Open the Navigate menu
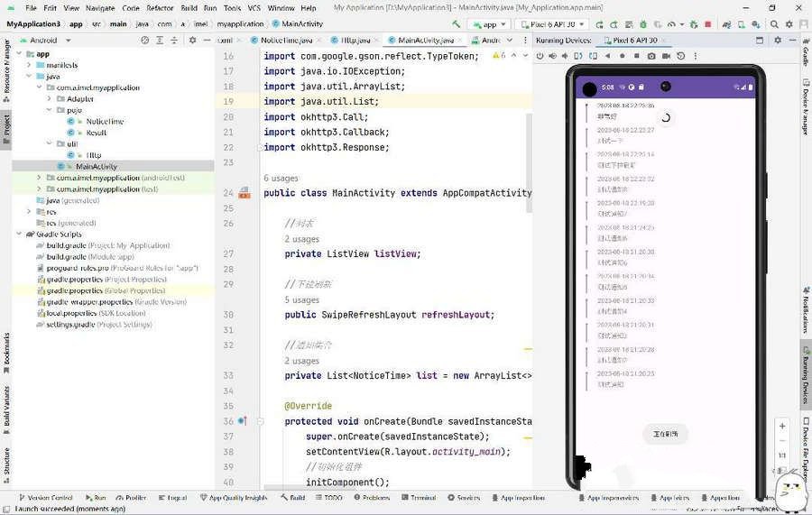Image resolution: width=812 pixels, height=515 pixels. point(100,8)
